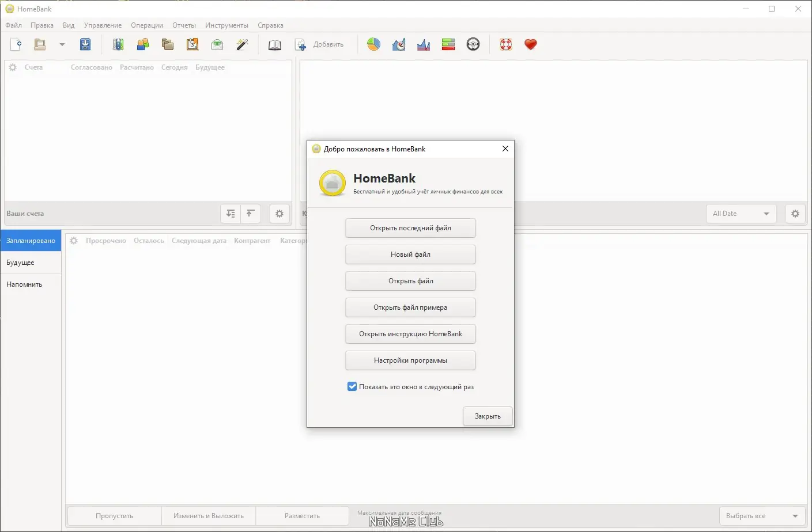Open the budget icon in toolbar
812x532 pixels.
(x=217, y=44)
